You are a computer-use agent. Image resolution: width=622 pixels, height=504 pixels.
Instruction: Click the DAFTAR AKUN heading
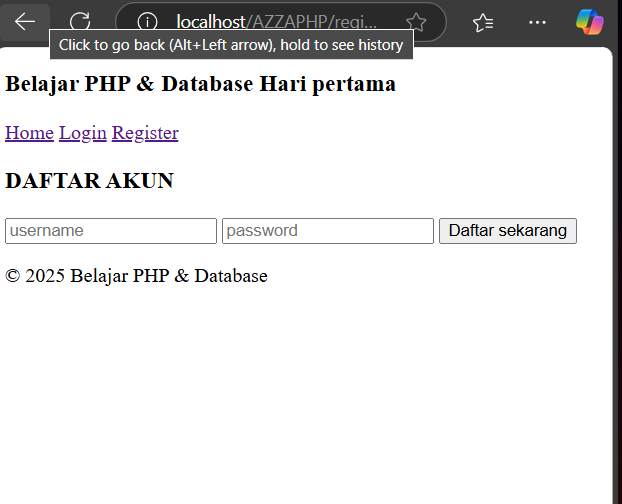coord(89,180)
